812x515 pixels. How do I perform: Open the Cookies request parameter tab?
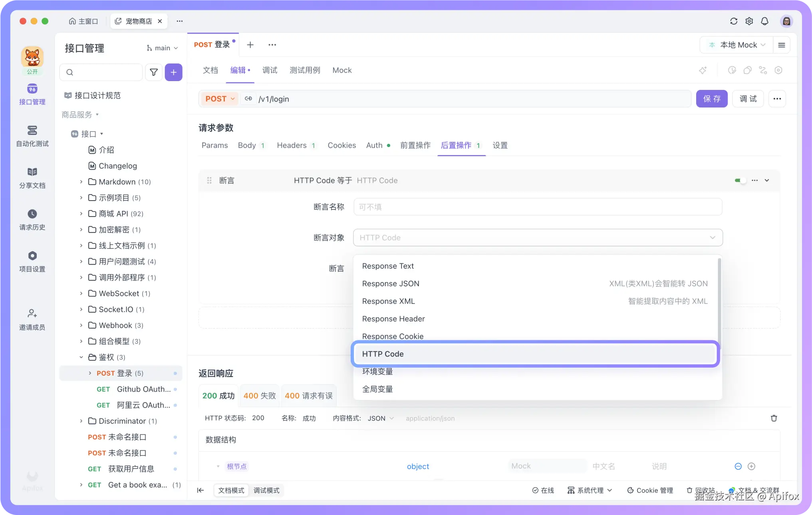point(342,145)
